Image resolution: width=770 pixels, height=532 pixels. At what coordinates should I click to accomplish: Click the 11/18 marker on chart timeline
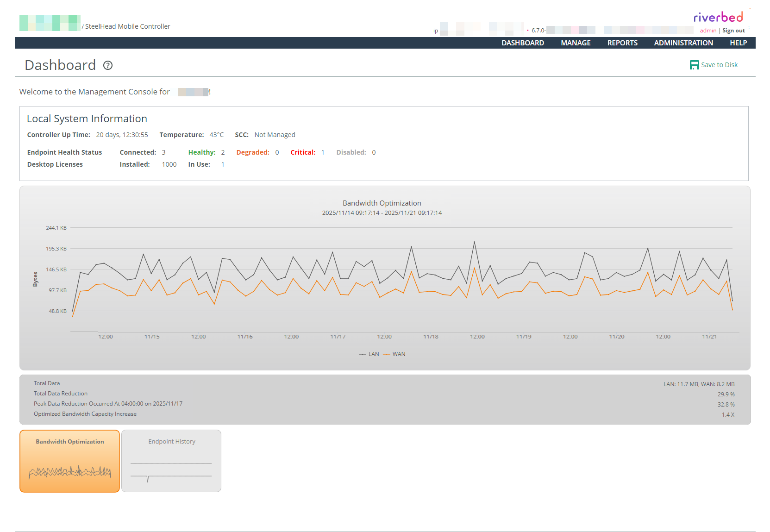click(431, 337)
